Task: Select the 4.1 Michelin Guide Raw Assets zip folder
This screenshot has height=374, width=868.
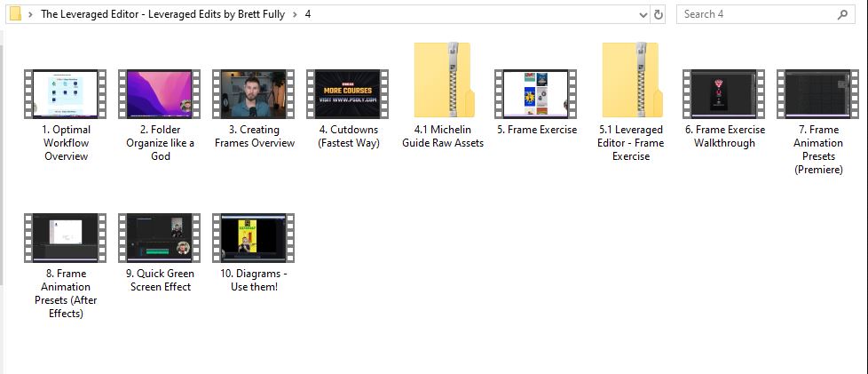Action: [443, 81]
